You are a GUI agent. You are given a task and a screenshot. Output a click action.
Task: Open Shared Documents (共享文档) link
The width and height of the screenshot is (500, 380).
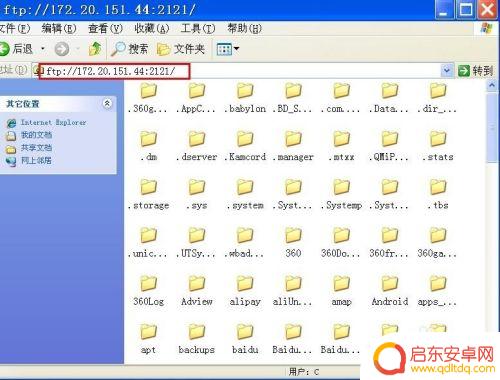pos(29,148)
